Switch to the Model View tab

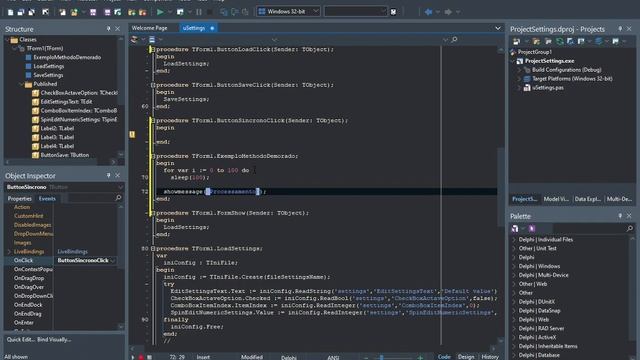click(x=556, y=199)
